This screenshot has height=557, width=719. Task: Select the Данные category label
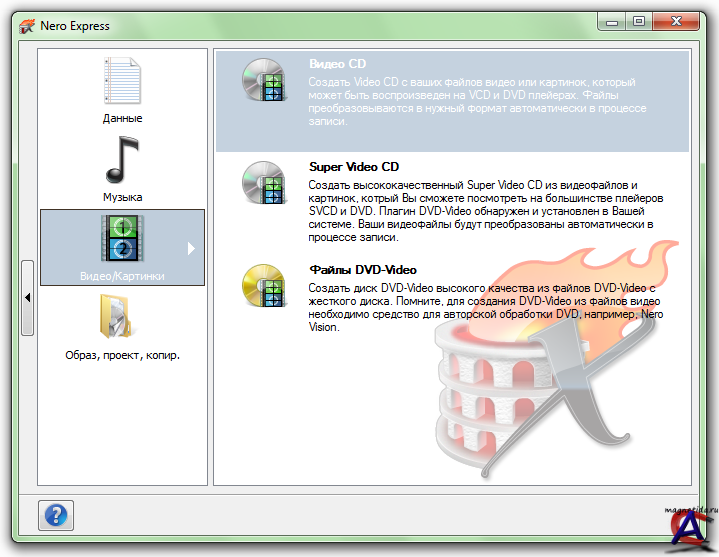coord(122,118)
